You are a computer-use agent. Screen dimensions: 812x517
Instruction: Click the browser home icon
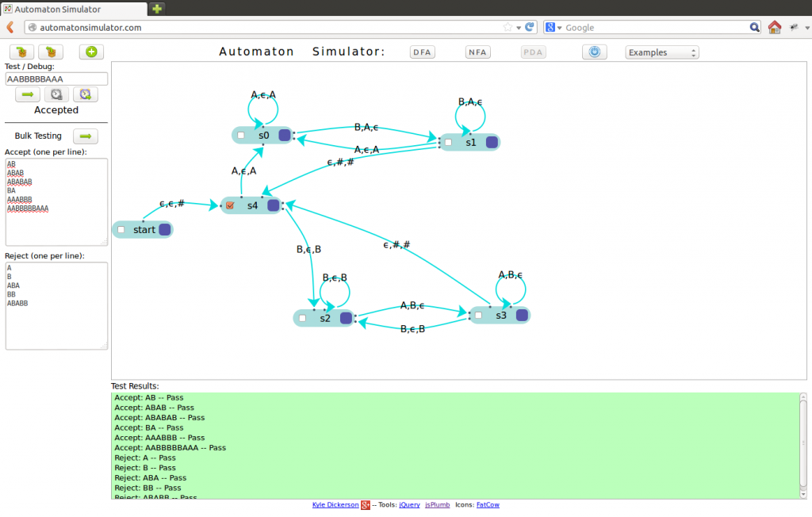(x=775, y=28)
